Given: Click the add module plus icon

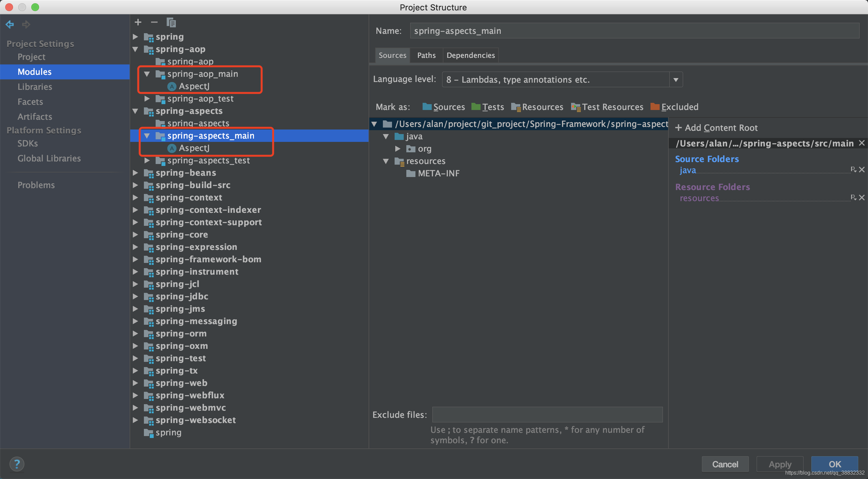Looking at the screenshot, I should [138, 22].
